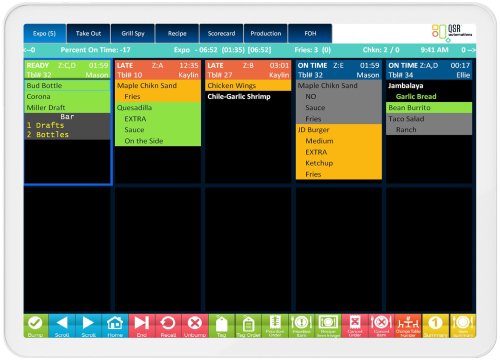Click the red Unbump X icon
The image size is (500, 360).
[195, 326]
